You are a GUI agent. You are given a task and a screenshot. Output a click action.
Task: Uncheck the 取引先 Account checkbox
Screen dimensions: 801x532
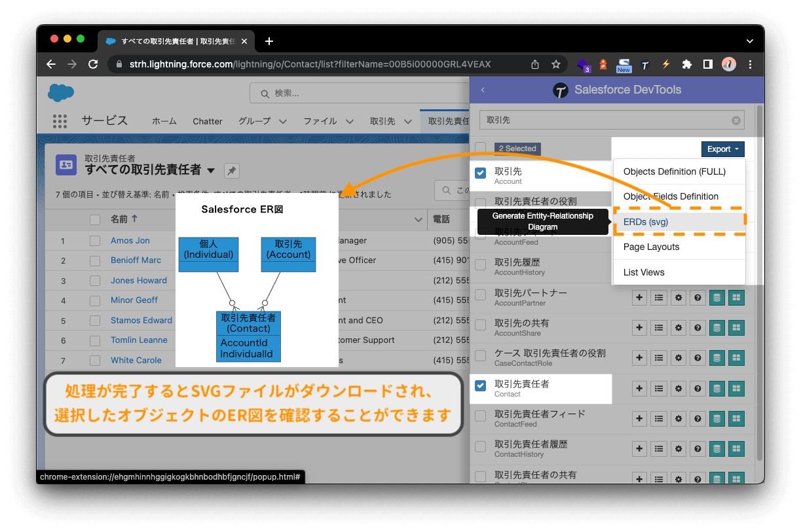coord(480,173)
